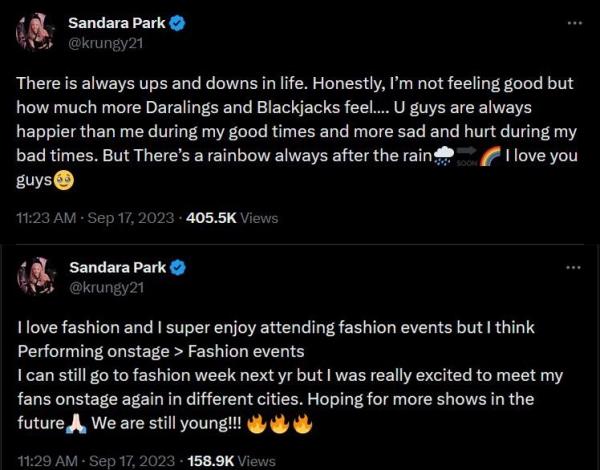The width and height of the screenshot is (600, 470).
Task: Open the more options menu on the first tweet
Action: 573,23
